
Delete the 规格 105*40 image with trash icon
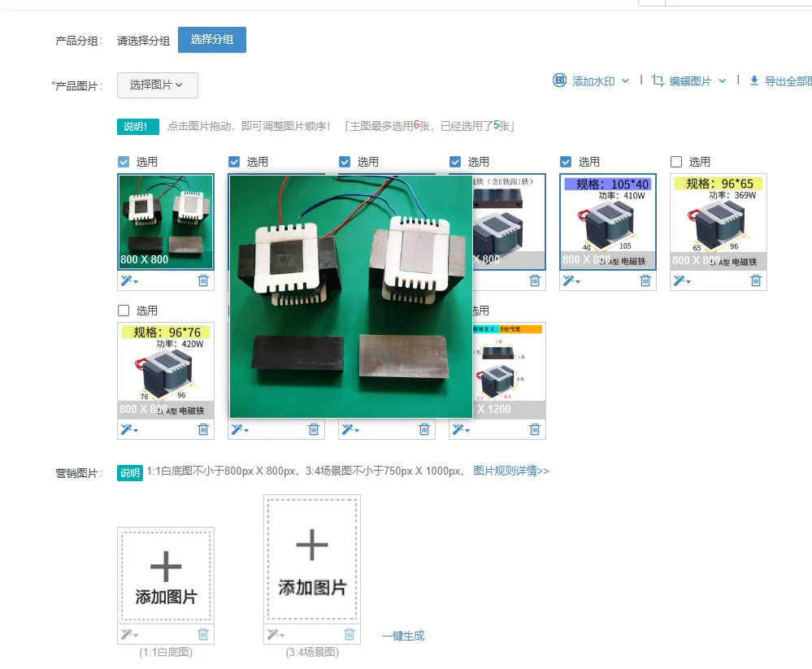[645, 280]
